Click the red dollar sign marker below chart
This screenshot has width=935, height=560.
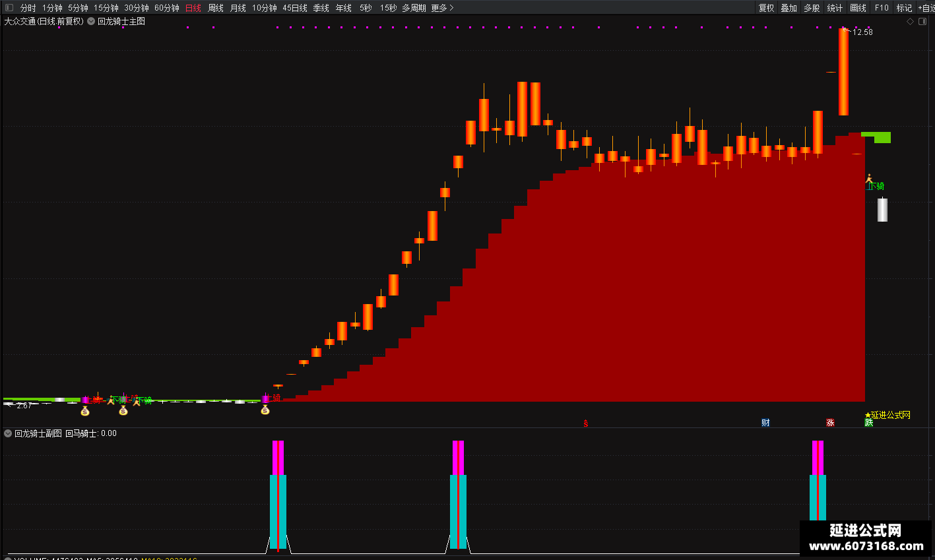point(585,423)
